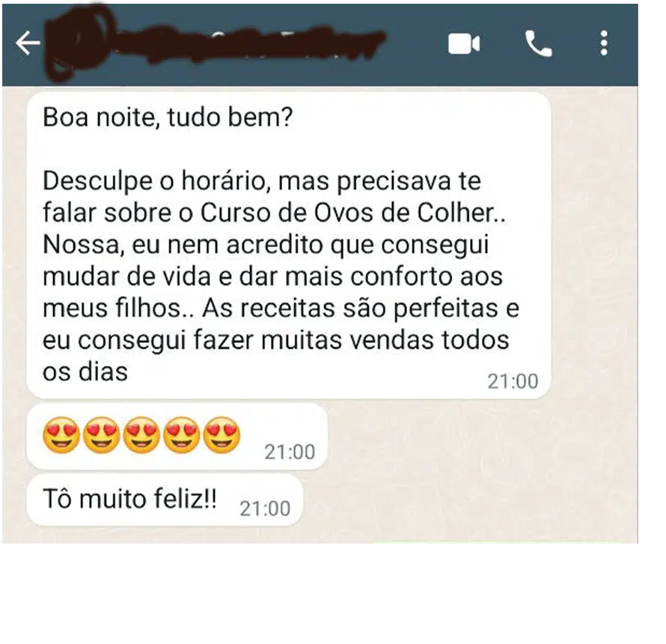666x644 pixels.
Task: Tap the "os dias" last line of message
Action: pos(85,372)
